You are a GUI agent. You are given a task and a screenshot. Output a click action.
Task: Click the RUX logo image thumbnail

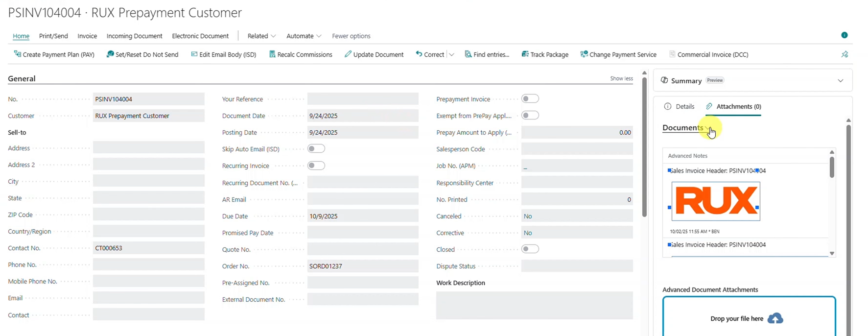[x=716, y=201]
